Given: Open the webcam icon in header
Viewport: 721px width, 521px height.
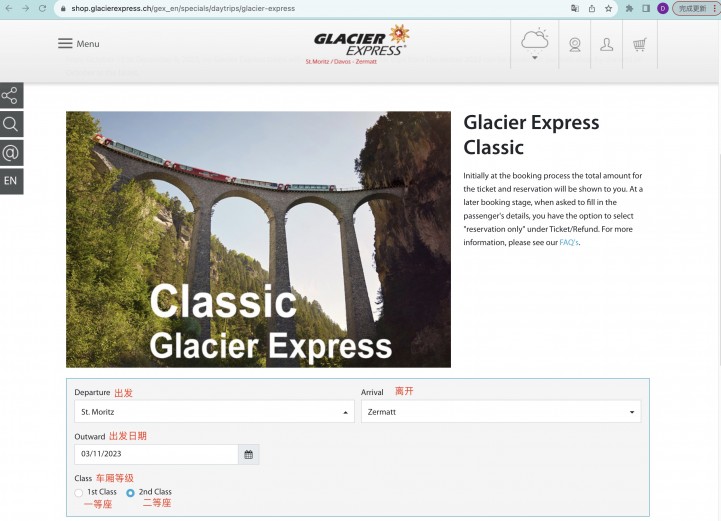Looking at the screenshot, I should tap(575, 45).
